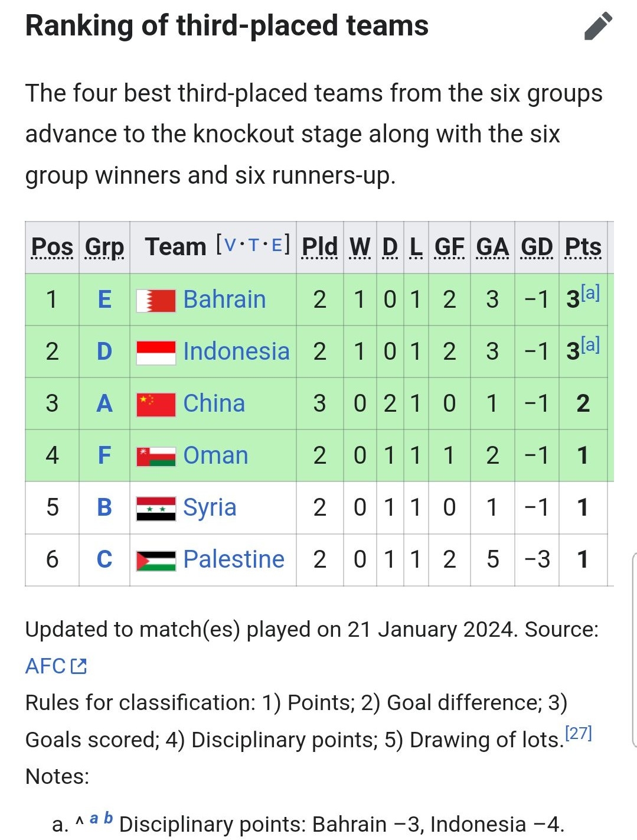Open the Bahrain team link

click(224, 299)
